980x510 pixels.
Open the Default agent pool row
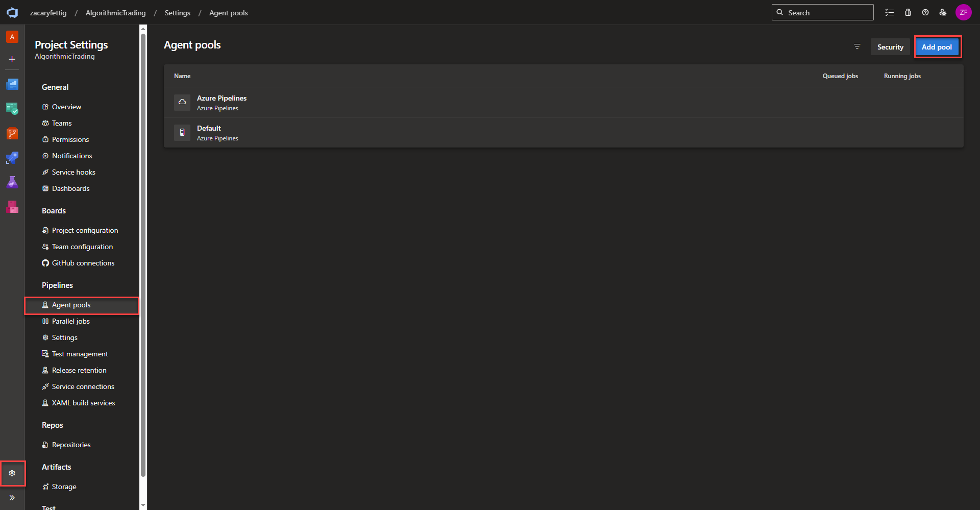pyautogui.click(x=209, y=133)
